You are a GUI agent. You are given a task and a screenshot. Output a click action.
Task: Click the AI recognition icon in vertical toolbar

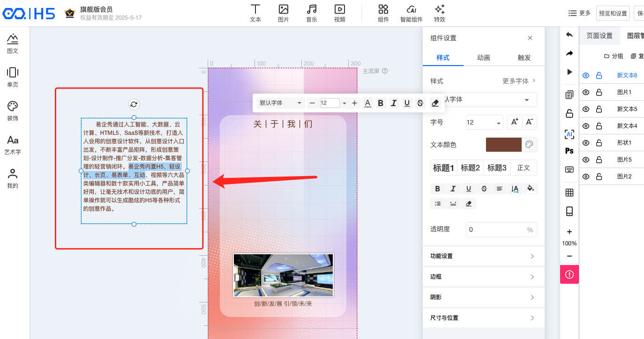[569, 134]
